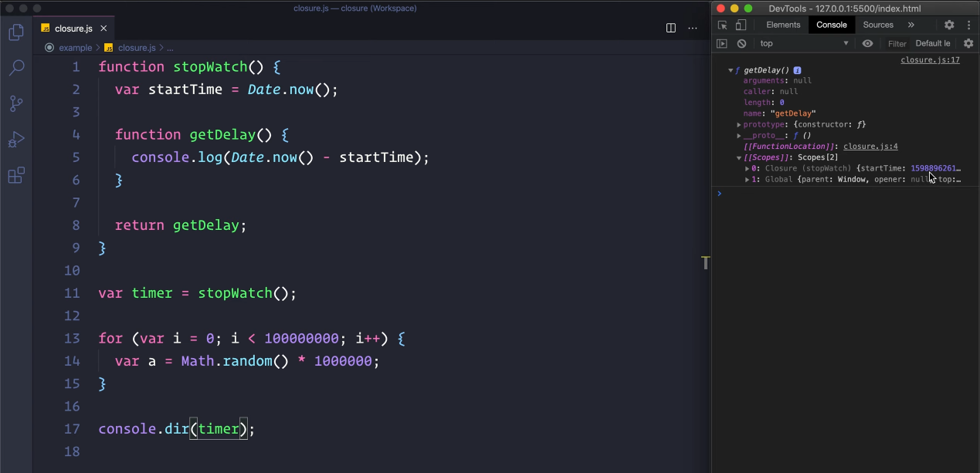The height and width of the screenshot is (473, 980).
Task: Click the 'caller: null' row
Action: pos(771,91)
